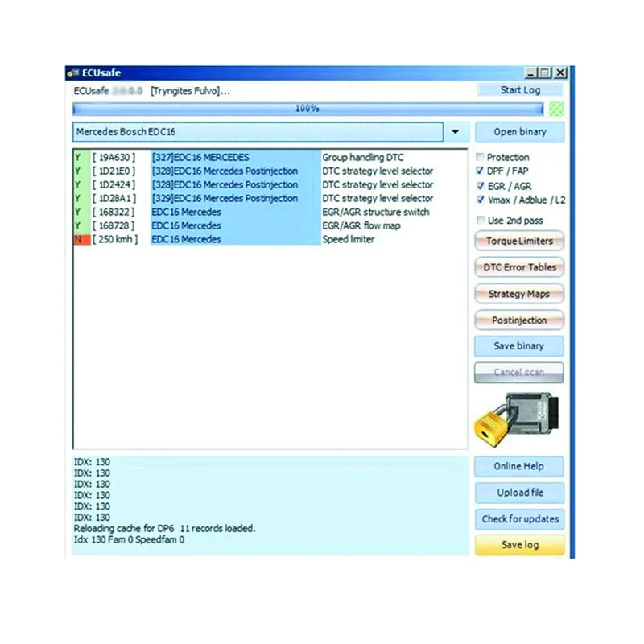644x644 pixels.
Task: Open Strategy Maps
Action: pyautogui.click(x=519, y=294)
